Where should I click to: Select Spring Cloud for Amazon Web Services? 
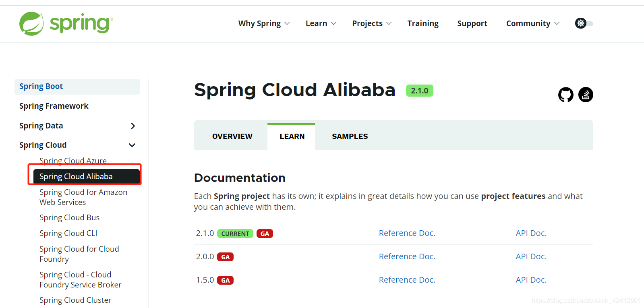[83, 197]
